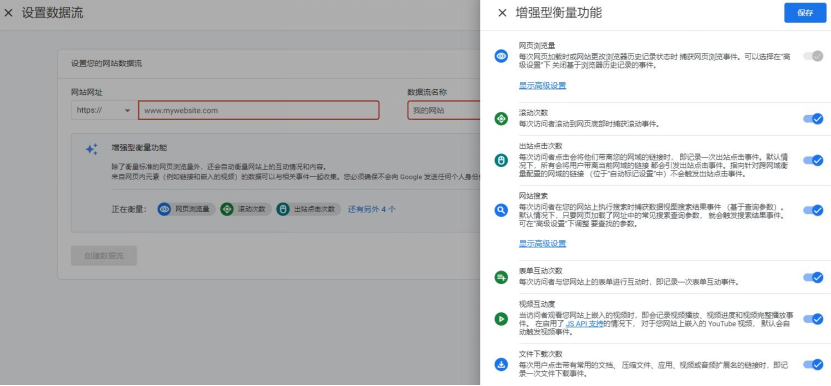
Task: Open the https:// protocol dropdown
Action: pyautogui.click(x=103, y=110)
